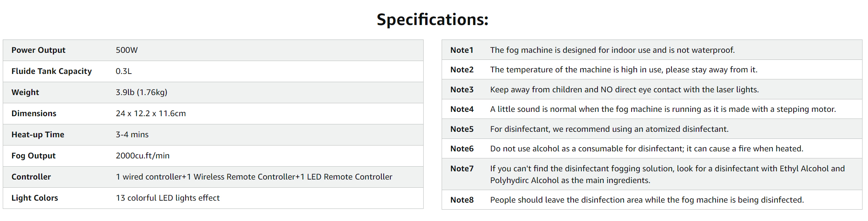Click the 3.9lb (1.76kg) weight value
Image resolution: width=868 pixels, height=221 pixels.
tap(141, 92)
